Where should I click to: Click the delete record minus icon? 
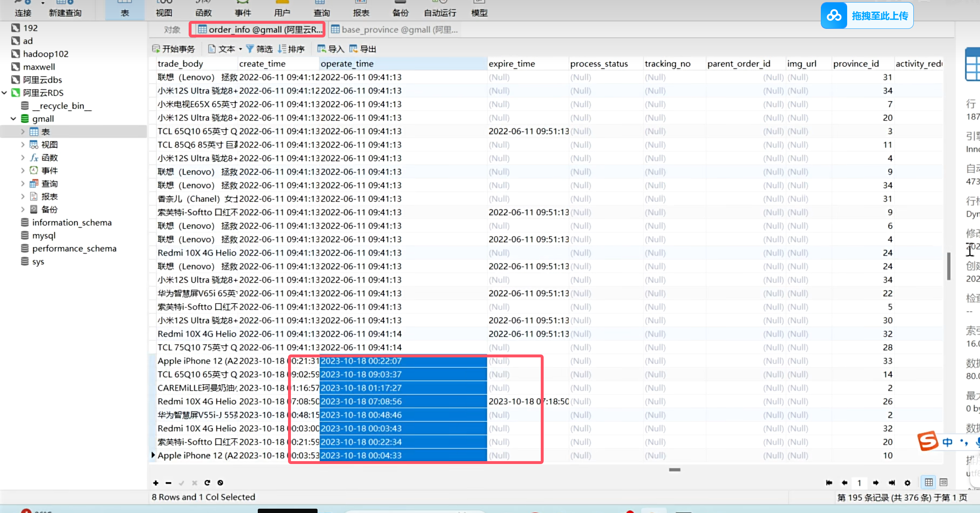tap(168, 482)
